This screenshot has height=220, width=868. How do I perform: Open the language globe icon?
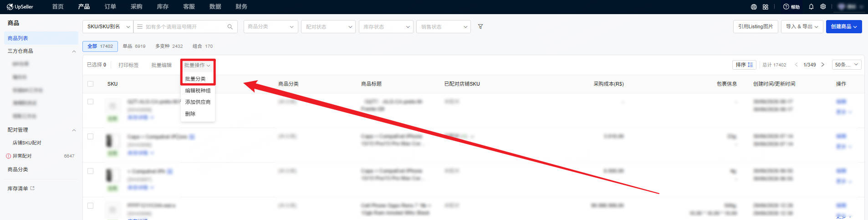tap(754, 7)
